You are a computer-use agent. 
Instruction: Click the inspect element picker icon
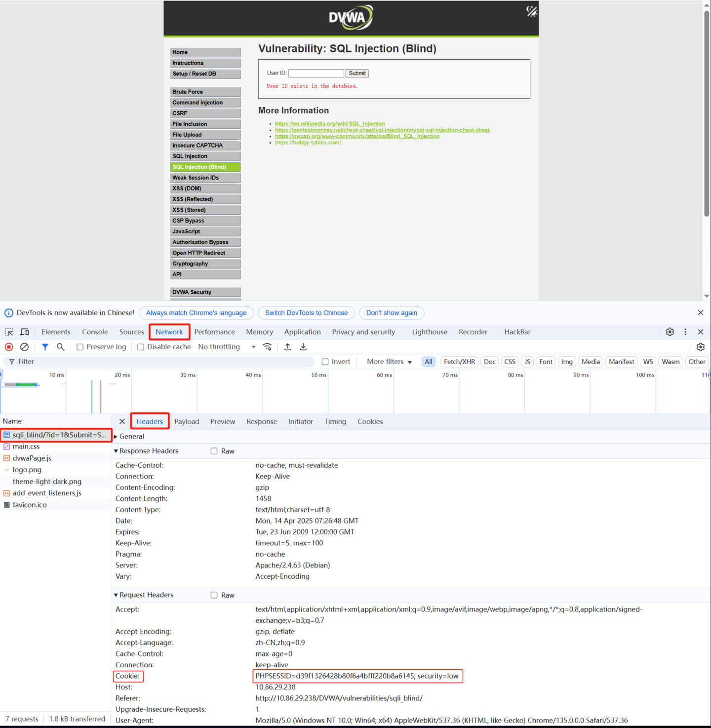click(9, 332)
